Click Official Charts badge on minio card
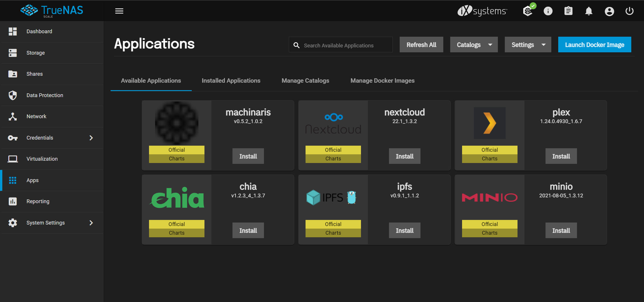This screenshot has width=644, height=302. pyautogui.click(x=490, y=229)
